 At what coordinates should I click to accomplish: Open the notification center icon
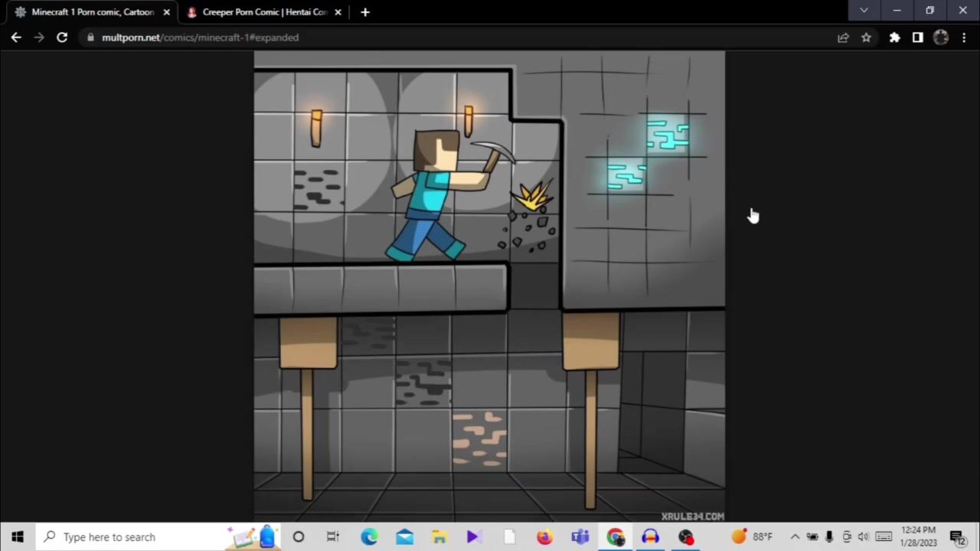958,536
